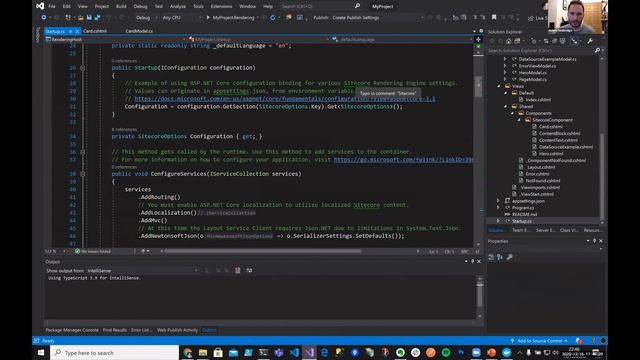Select Index.cshtml in Solution Explorer
Screen dimensions: 640x360
click(x=538, y=100)
